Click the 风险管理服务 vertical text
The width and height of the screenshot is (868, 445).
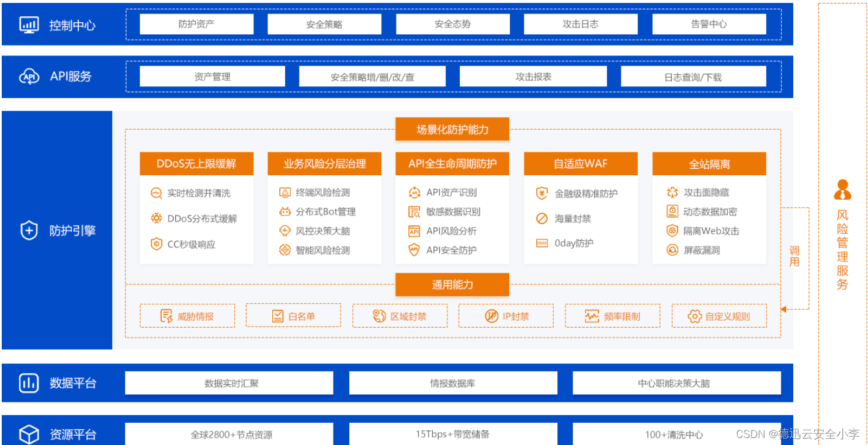(x=842, y=250)
